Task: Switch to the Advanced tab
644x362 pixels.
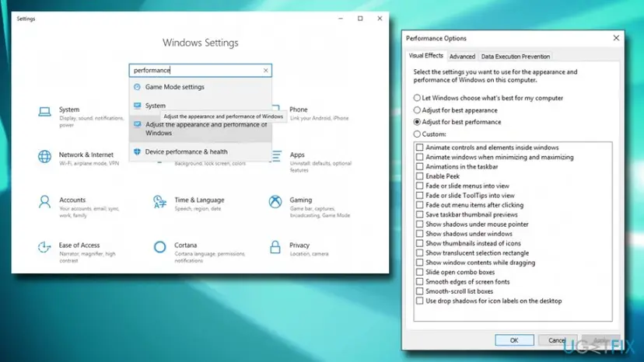Action: tap(462, 56)
